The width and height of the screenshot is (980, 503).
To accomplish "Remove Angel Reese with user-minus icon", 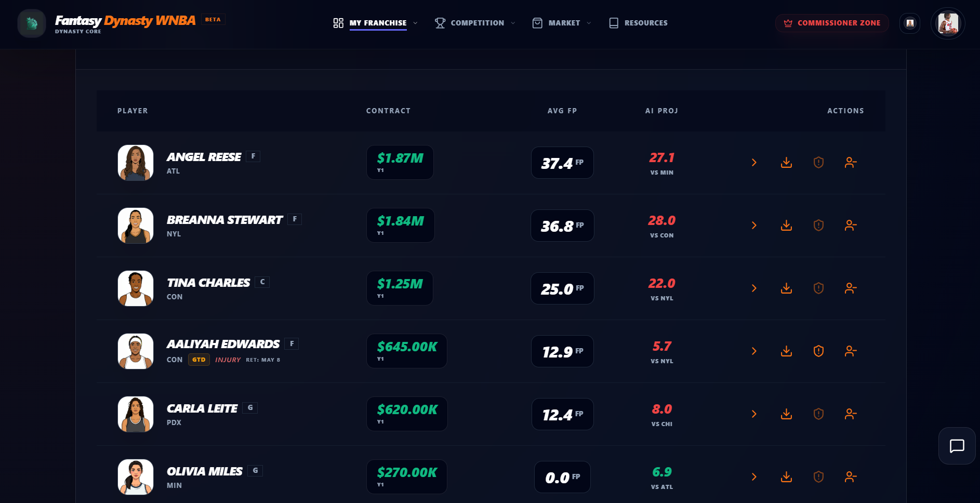I will [851, 163].
